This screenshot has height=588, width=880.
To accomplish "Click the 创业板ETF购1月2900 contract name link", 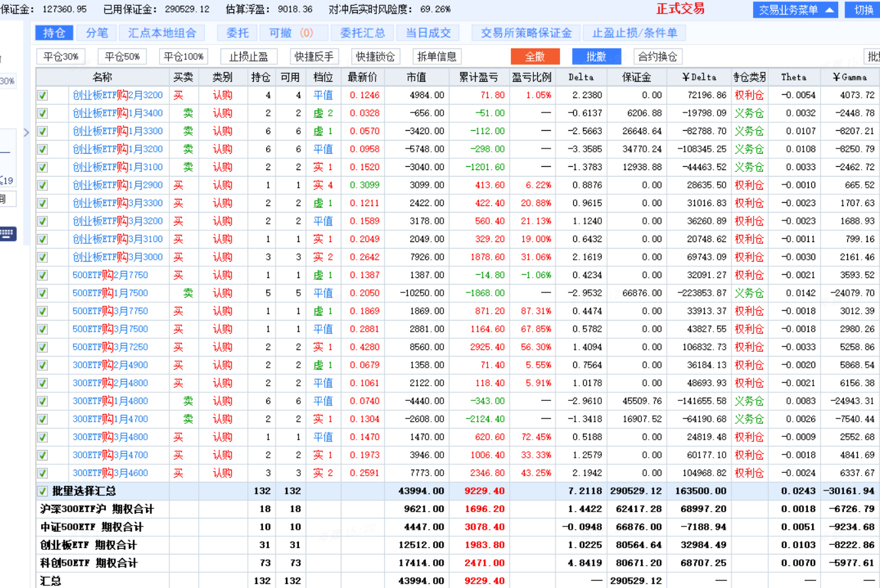I will (x=118, y=185).
